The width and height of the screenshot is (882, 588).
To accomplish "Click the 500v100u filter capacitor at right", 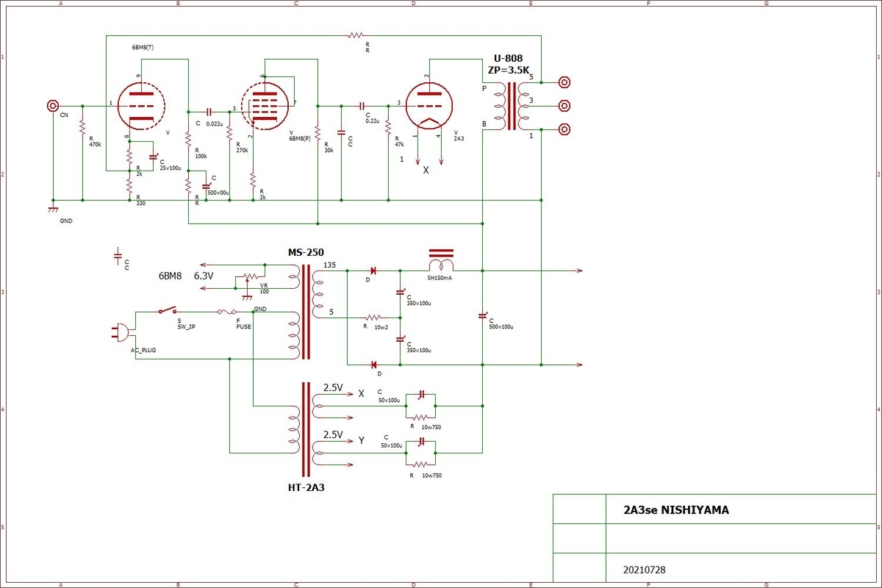I will (x=483, y=316).
